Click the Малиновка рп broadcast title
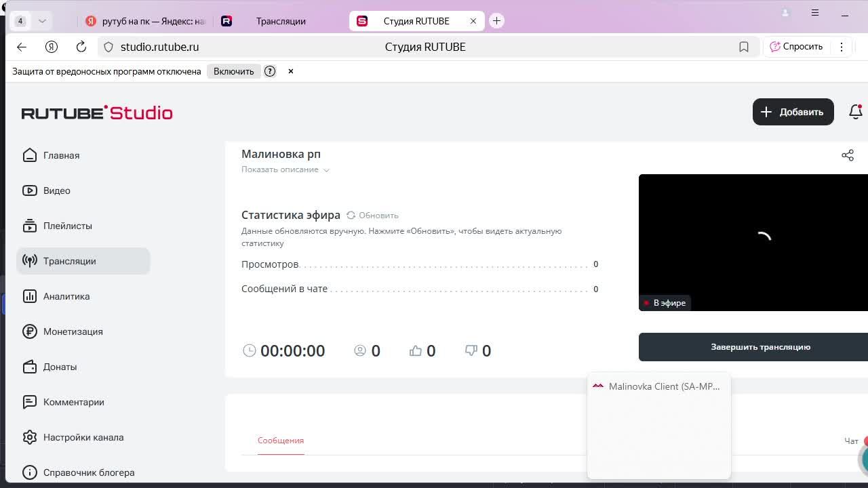 281,154
